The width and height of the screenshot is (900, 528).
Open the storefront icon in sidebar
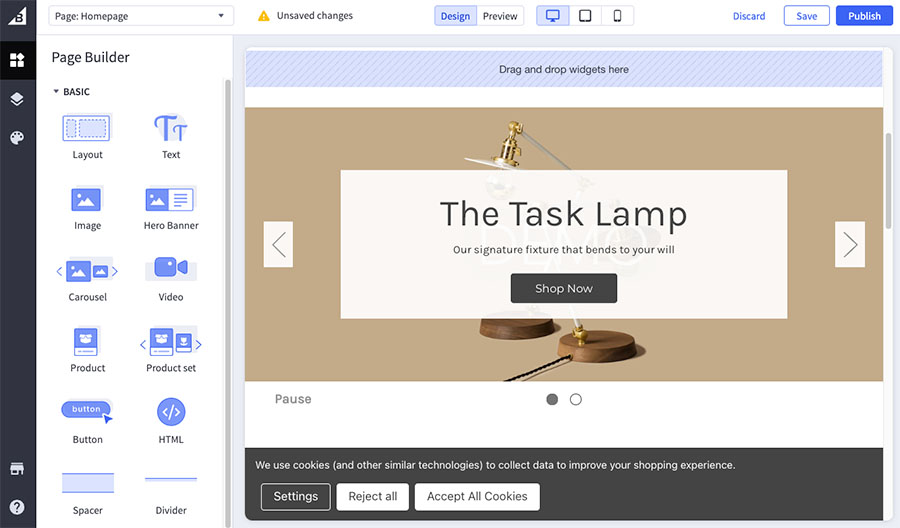coord(17,469)
